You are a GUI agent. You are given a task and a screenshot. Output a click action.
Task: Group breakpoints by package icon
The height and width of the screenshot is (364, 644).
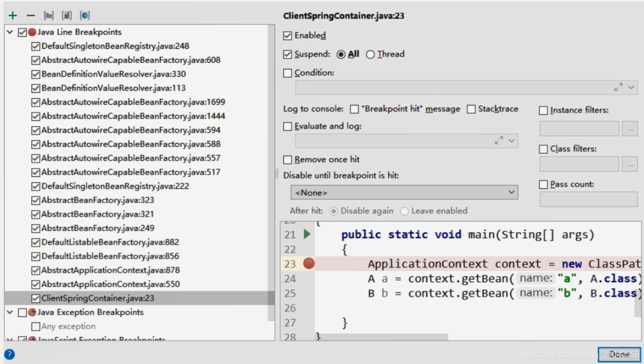[x=48, y=16]
